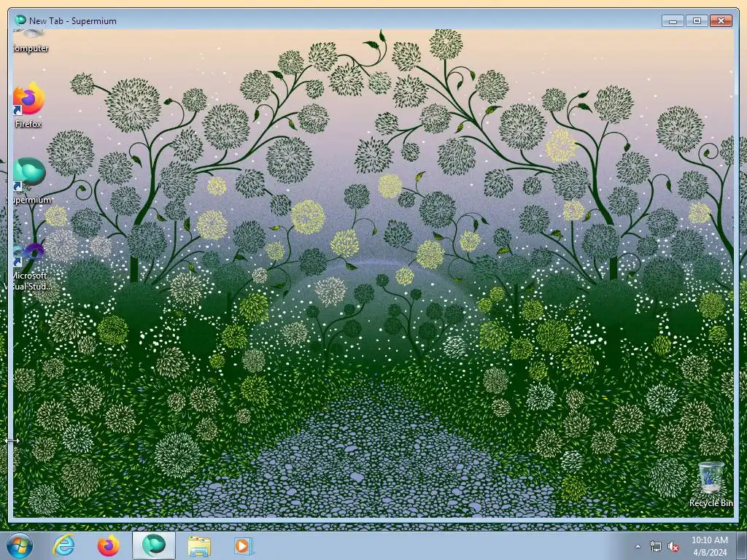Select the Recycle Bin icon
Image resolution: width=747 pixels, height=560 pixels.
(711, 484)
